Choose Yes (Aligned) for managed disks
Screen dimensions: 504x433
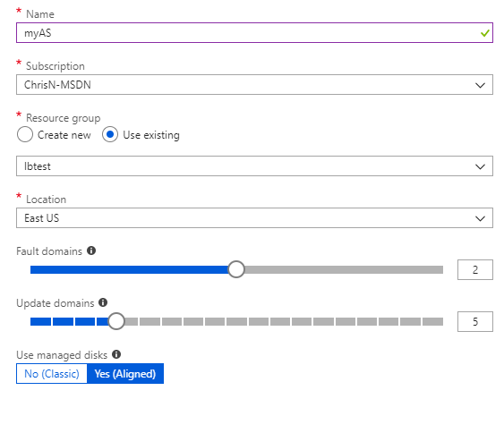pos(125,374)
